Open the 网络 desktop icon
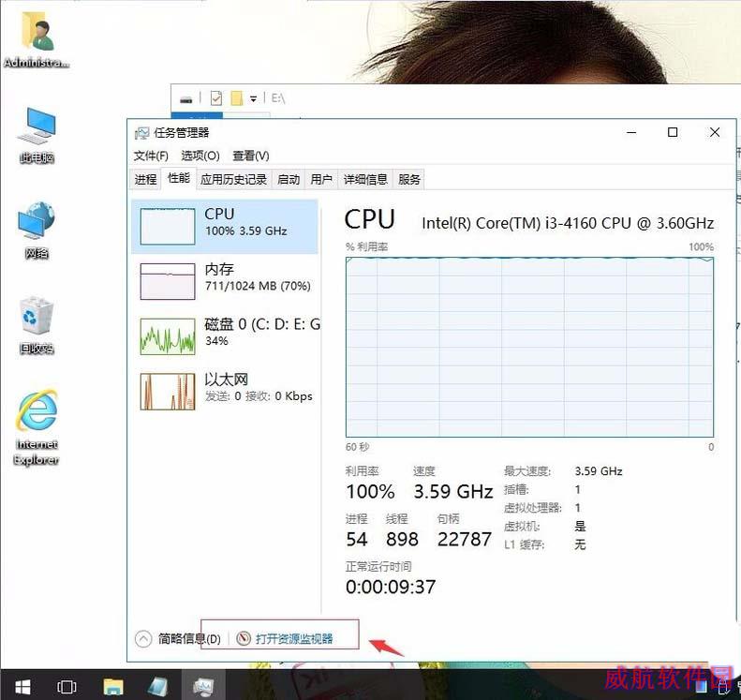The width and height of the screenshot is (741, 700). (37, 231)
